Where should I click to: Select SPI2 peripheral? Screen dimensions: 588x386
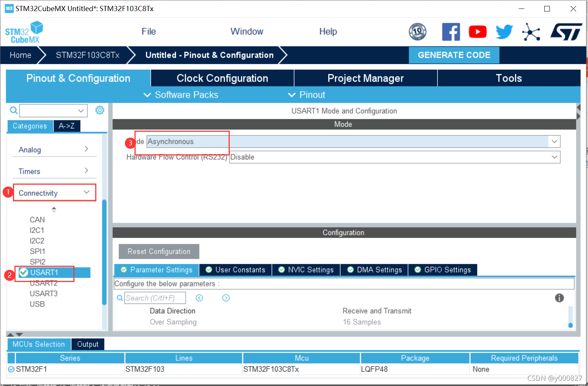[37, 262]
